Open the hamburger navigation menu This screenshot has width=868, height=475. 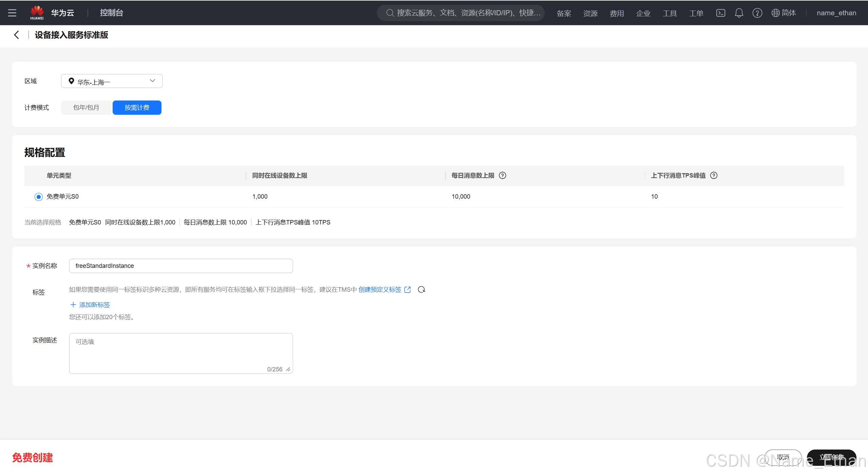tap(12, 13)
